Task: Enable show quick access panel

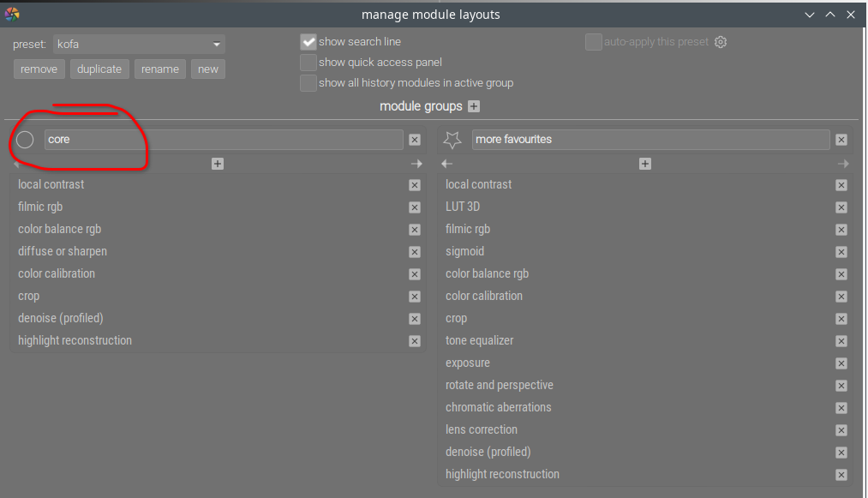Action: [308, 63]
